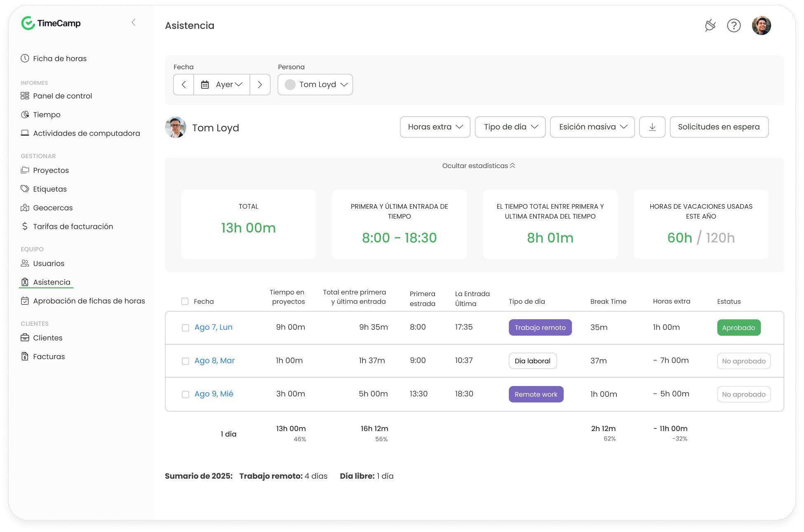
Task: Click the Solicitudes en espera button
Action: click(x=719, y=127)
